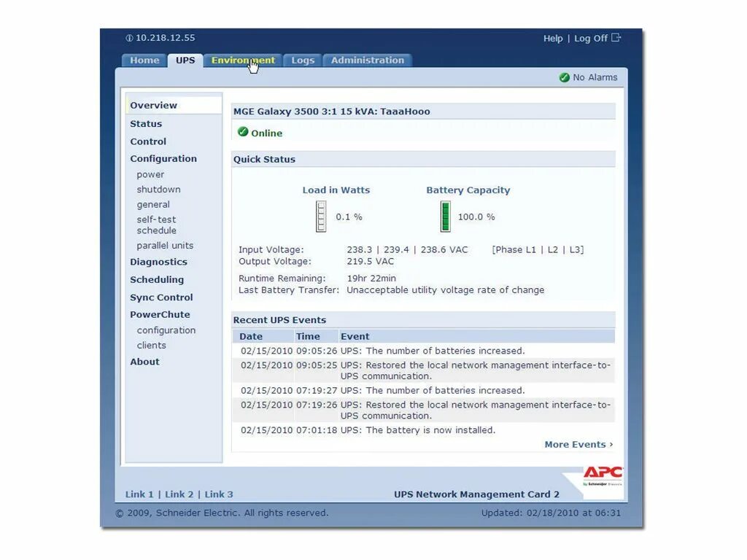Open the general configuration link
The height and width of the screenshot is (560, 747).
click(x=153, y=205)
